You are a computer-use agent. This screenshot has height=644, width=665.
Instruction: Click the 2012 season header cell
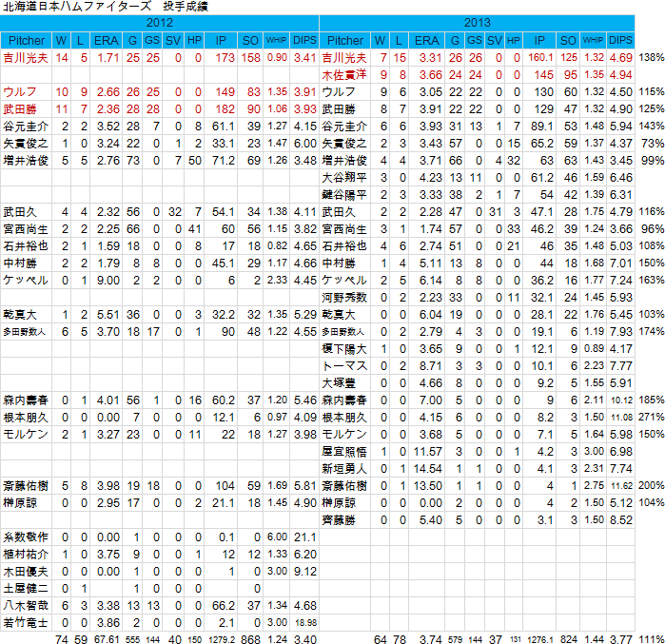click(x=160, y=23)
